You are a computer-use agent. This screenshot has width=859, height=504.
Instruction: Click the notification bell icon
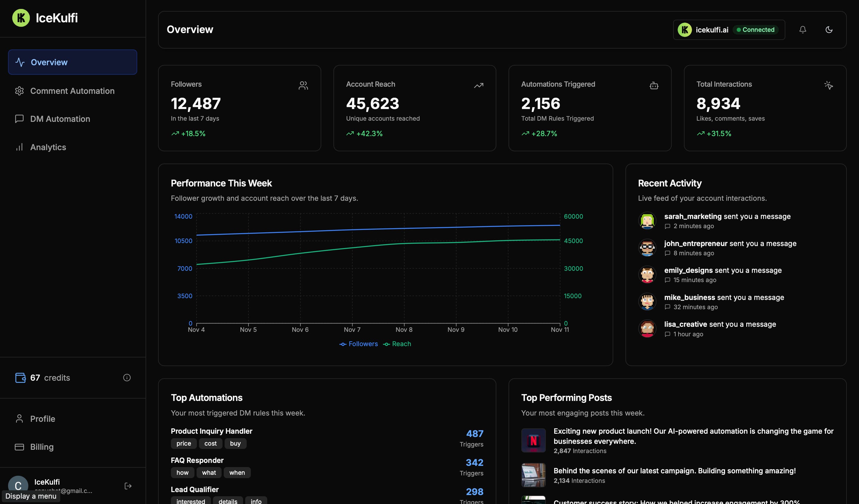(802, 29)
